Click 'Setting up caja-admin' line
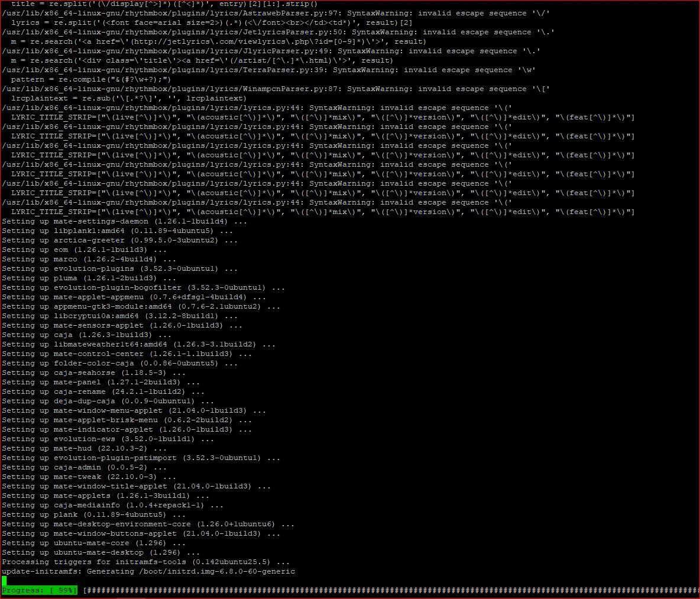The height and width of the screenshot is (599, 700). (85, 468)
